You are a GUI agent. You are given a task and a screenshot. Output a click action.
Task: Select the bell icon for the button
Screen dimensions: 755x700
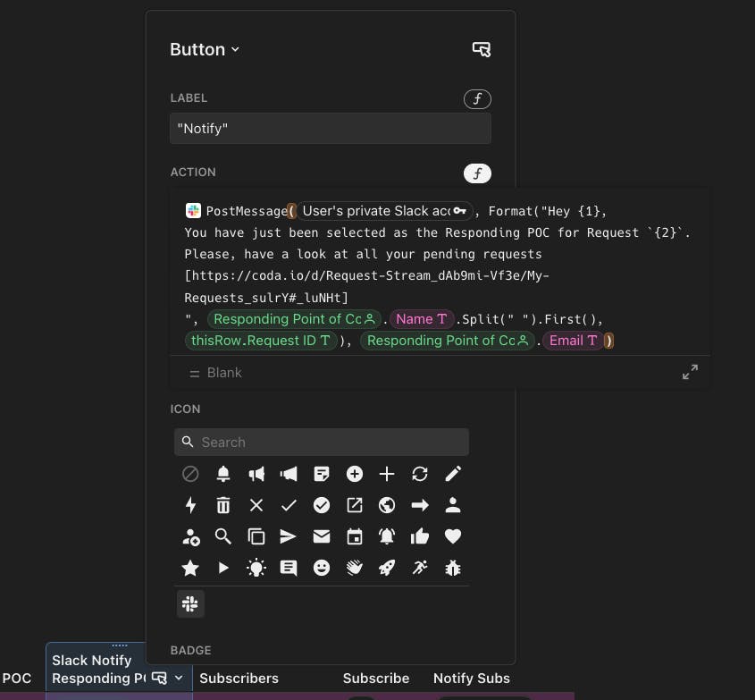pos(223,474)
